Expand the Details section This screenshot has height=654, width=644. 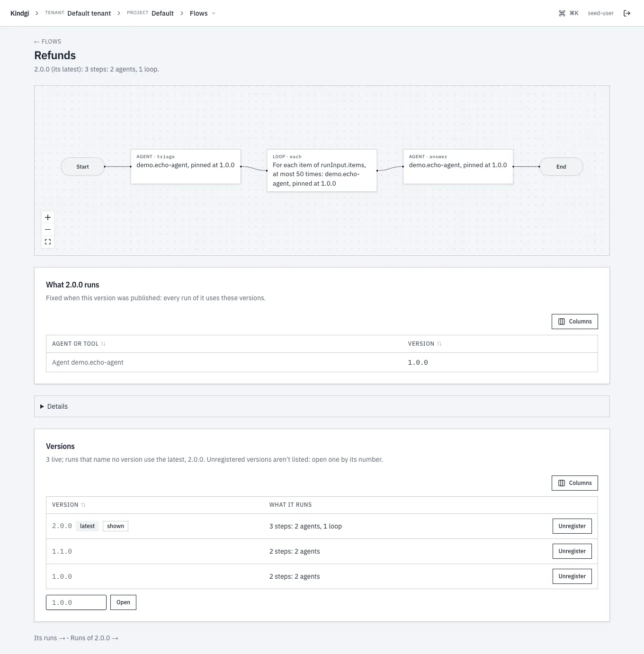[322, 406]
